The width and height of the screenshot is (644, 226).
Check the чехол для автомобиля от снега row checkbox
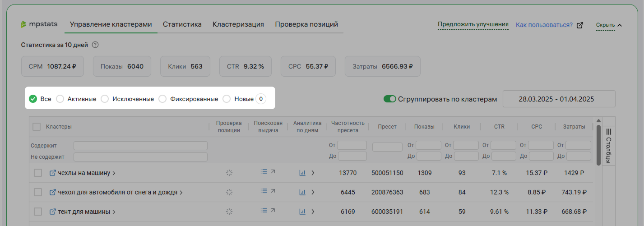click(38, 192)
